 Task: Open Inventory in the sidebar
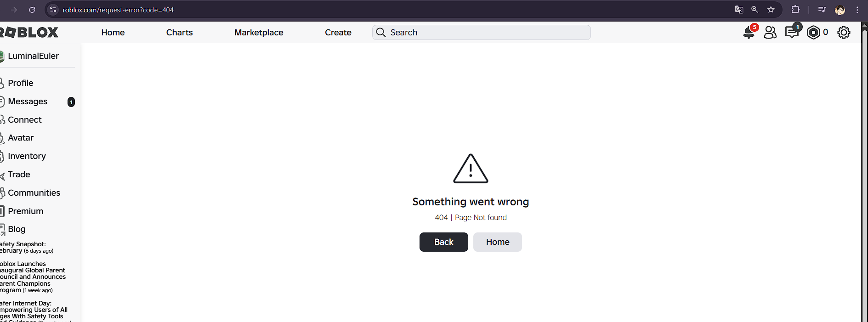click(27, 156)
